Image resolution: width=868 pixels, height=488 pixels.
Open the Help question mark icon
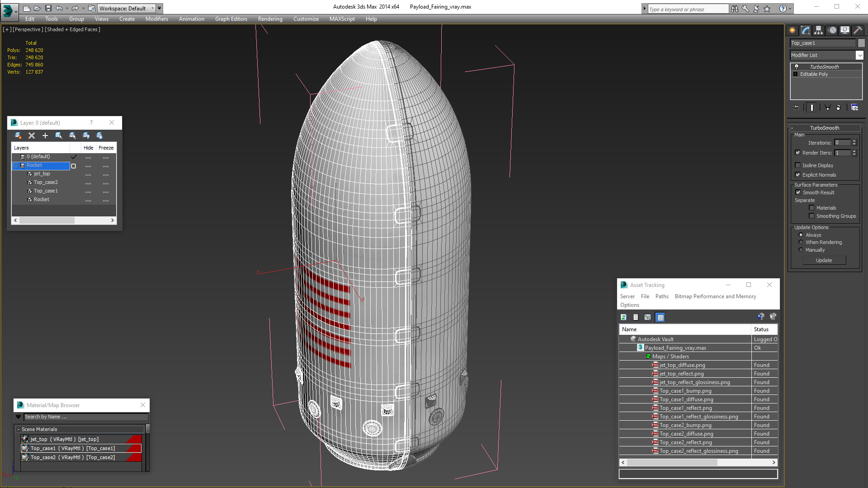[x=783, y=9]
